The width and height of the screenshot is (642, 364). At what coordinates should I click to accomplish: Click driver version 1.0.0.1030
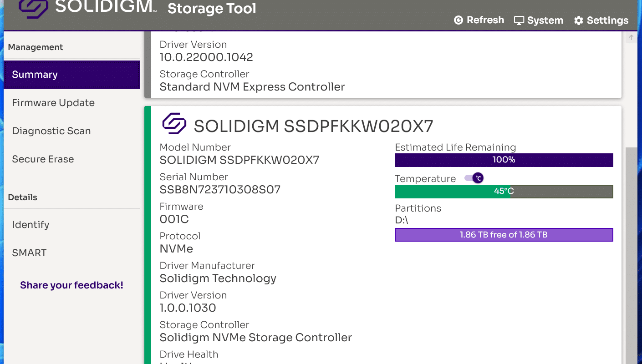tap(188, 308)
